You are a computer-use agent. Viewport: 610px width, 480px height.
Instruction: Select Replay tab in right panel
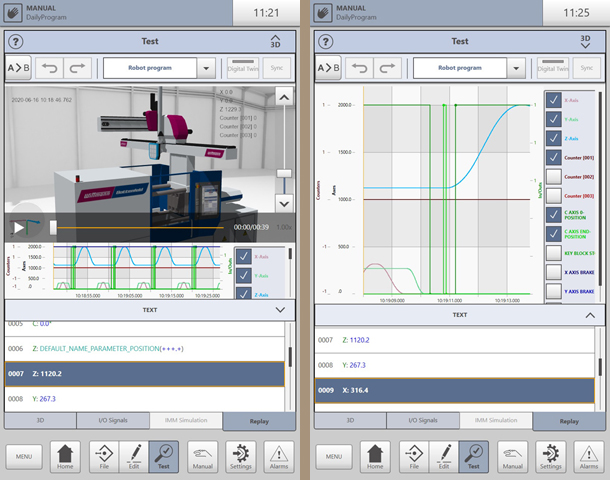pyautogui.click(x=569, y=421)
